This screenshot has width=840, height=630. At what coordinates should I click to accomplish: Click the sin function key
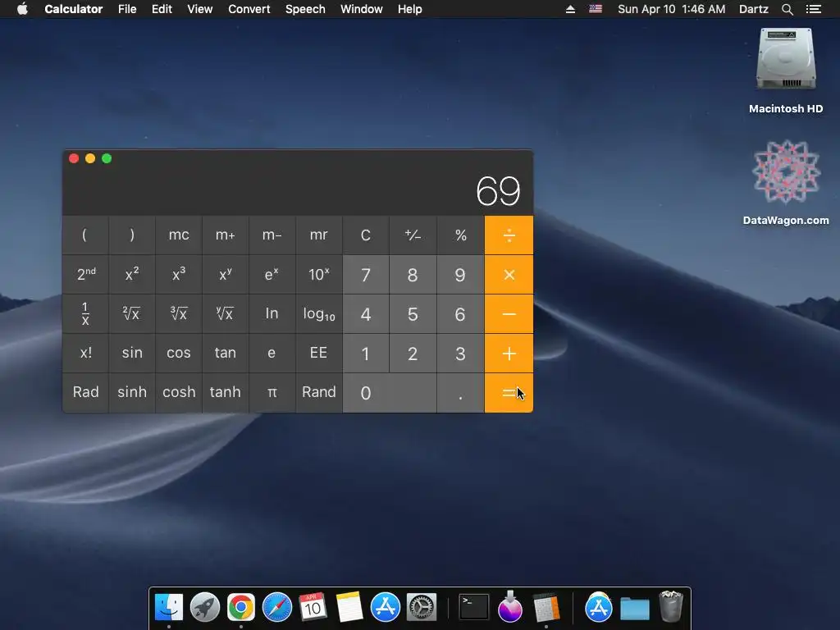pos(132,353)
